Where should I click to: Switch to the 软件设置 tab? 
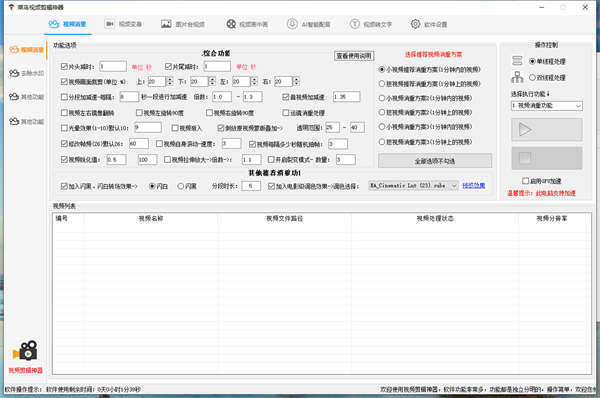pos(429,24)
